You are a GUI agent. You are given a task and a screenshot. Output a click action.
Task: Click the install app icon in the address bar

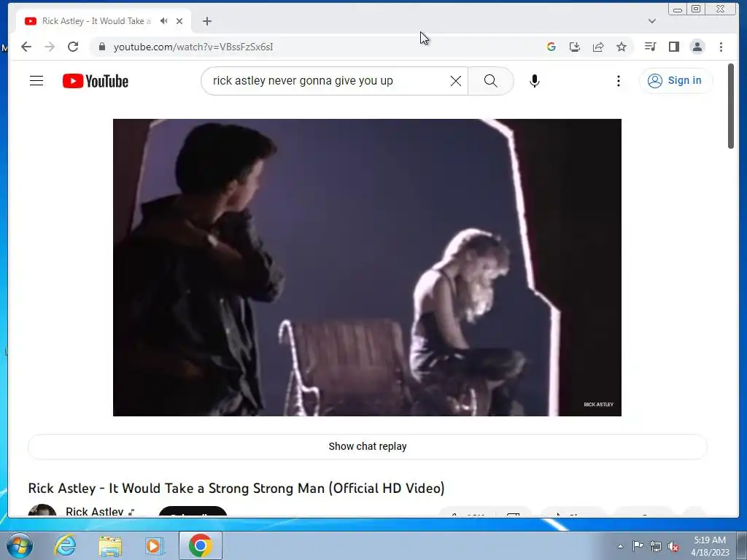click(x=575, y=47)
